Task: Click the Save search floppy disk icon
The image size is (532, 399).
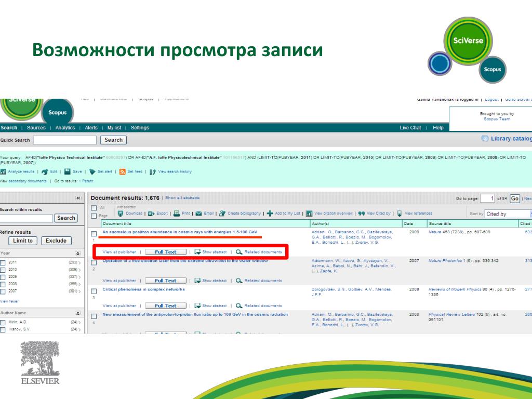Action: point(67,171)
